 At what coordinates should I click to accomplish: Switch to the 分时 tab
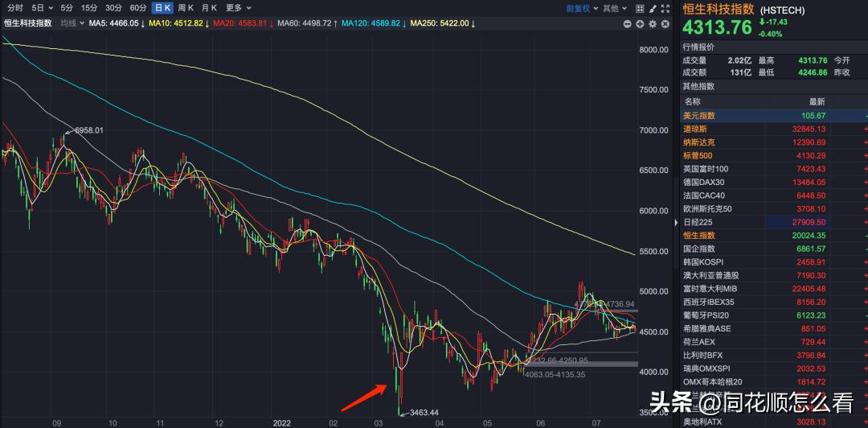point(15,8)
